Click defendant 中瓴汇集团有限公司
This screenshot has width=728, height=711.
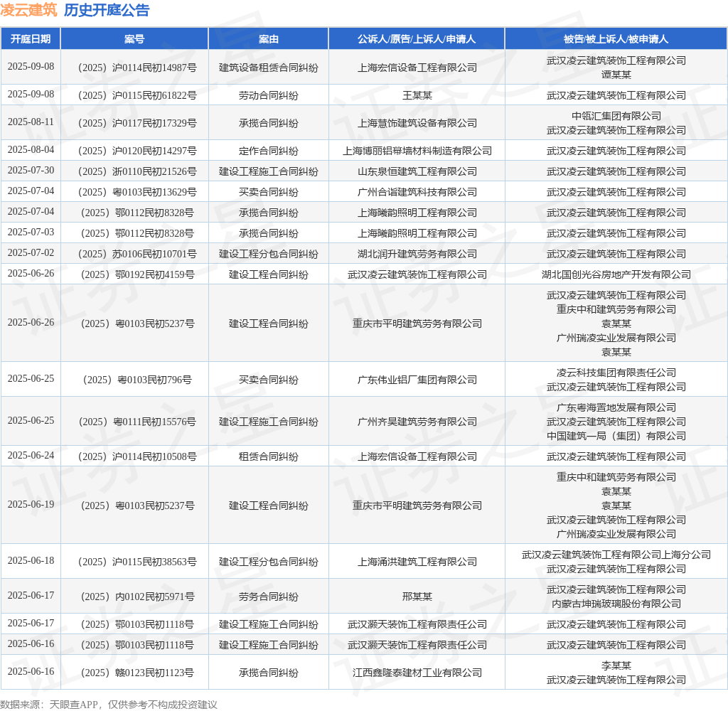(616, 116)
